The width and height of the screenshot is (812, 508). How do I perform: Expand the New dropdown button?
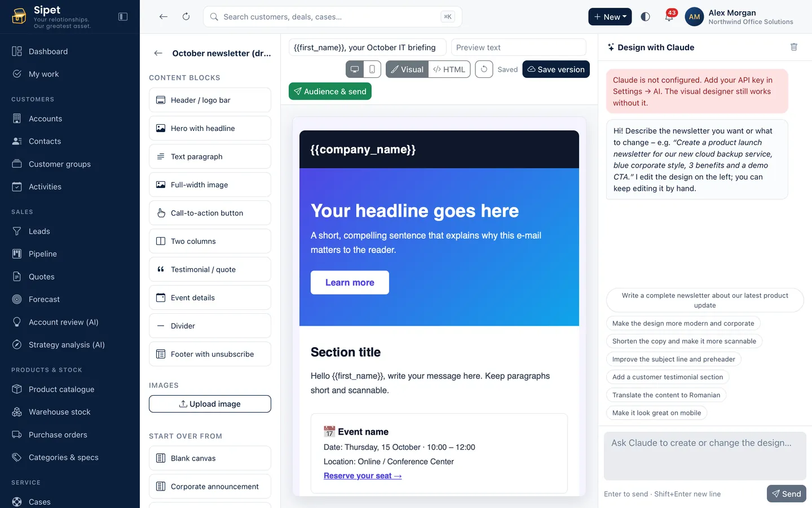tap(610, 17)
